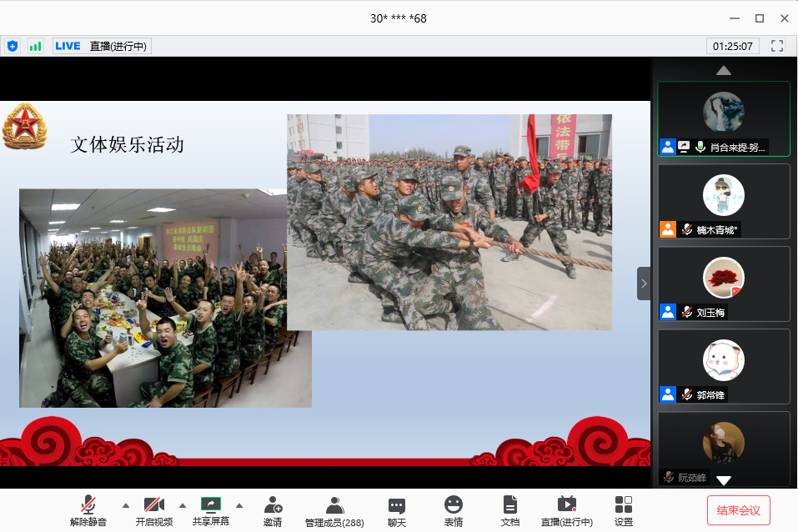798x532 pixels.
Task: Check the green network signal icon
Action: (x=35, y=46)
